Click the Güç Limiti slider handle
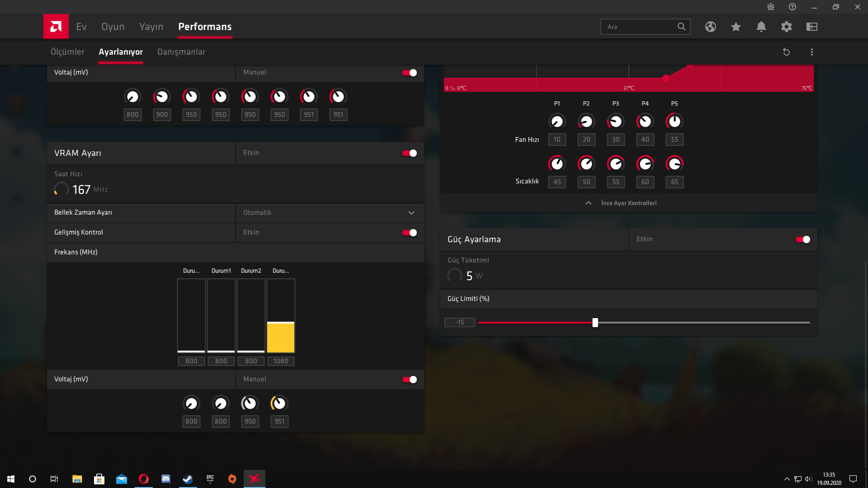This screenshot has width=868, height=488. [595, 323]
